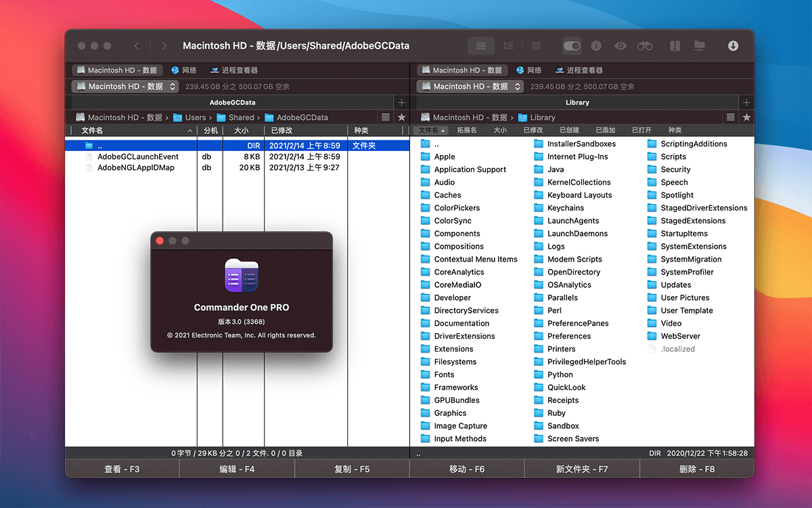Open left pane history list icon
This screenshot has width=812, height=508.
386,117
